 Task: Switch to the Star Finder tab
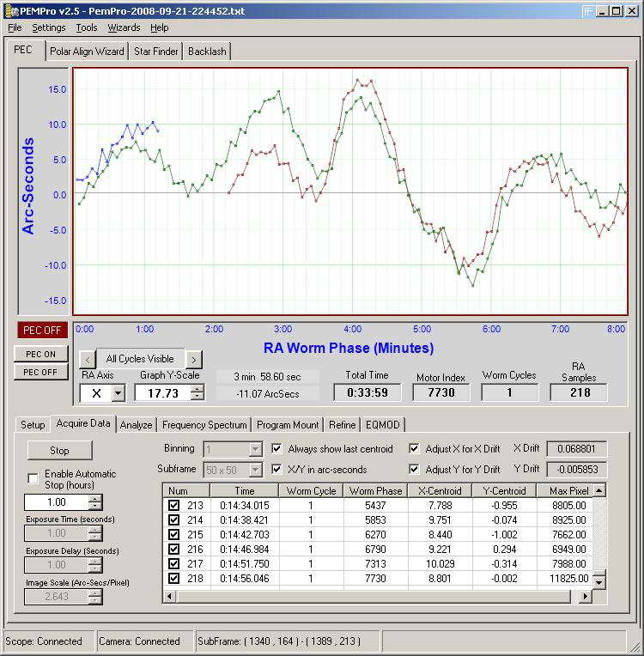[155, 52]
